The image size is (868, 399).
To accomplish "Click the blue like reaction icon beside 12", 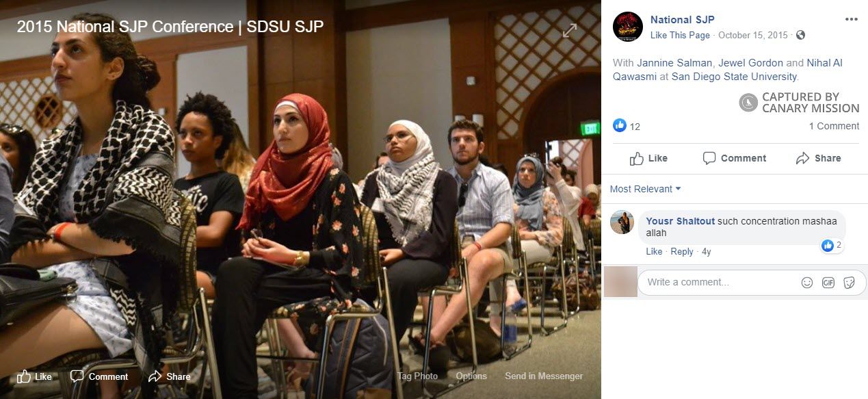I will [x=620, y=126].
